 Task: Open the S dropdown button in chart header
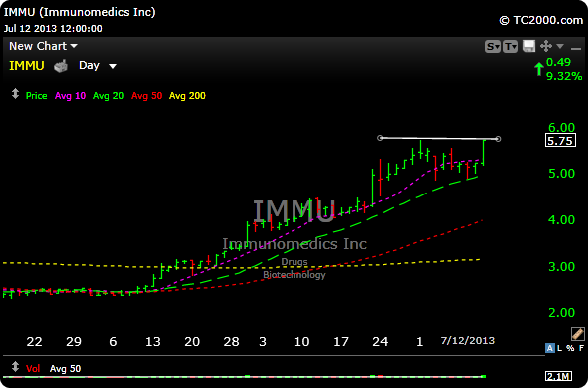493,47
